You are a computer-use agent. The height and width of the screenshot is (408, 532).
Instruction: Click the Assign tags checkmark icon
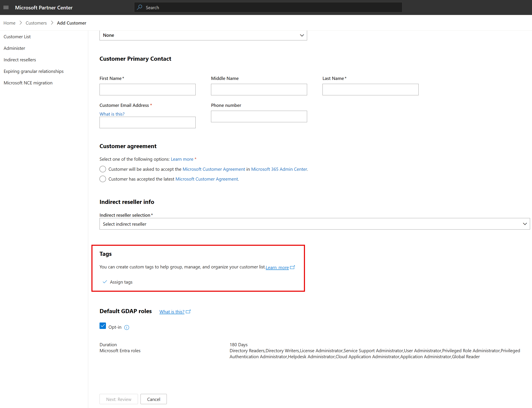[x=104, y=282]
